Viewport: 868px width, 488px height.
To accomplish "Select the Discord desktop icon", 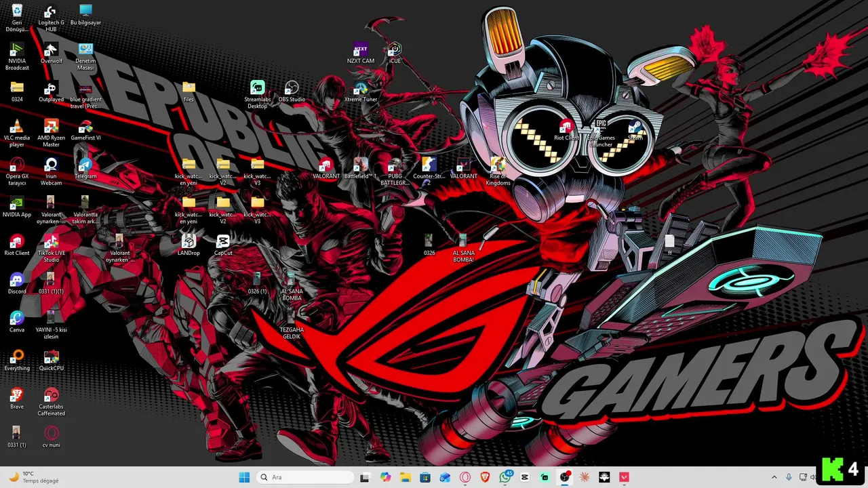I will pos(17,283).
